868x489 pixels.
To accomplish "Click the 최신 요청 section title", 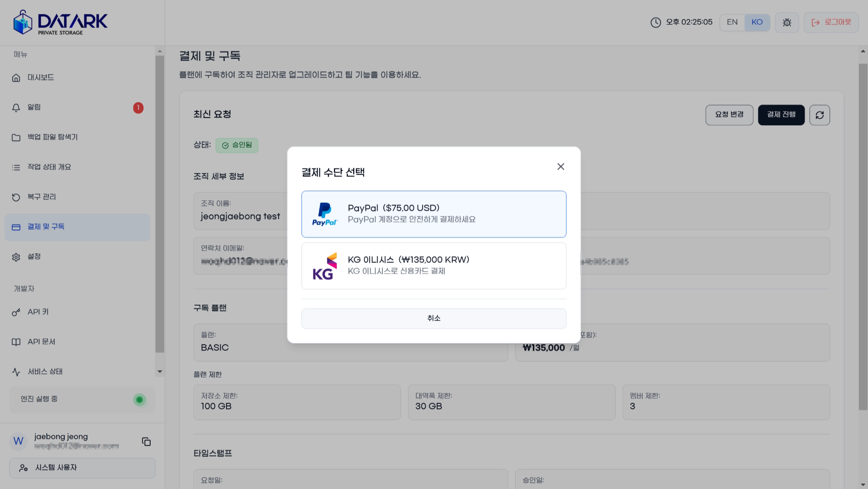I will pos(212,114).
